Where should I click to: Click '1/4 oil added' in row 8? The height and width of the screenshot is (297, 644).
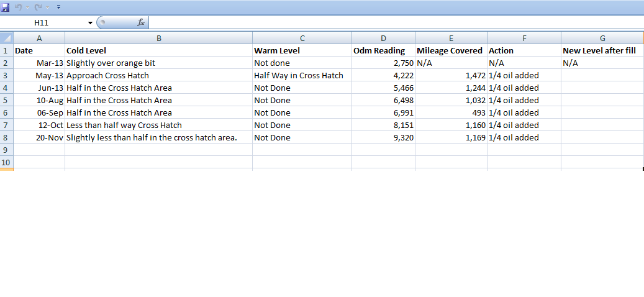point(525,137)
